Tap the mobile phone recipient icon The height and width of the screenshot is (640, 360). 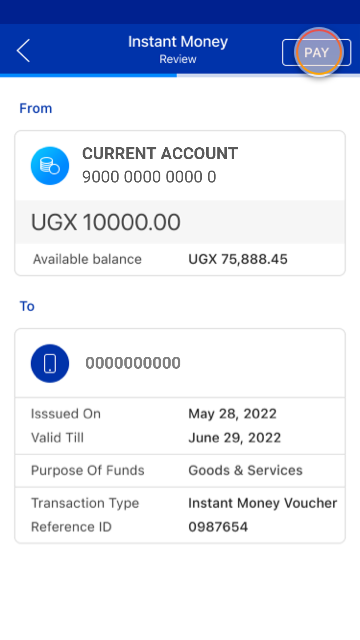50,363
